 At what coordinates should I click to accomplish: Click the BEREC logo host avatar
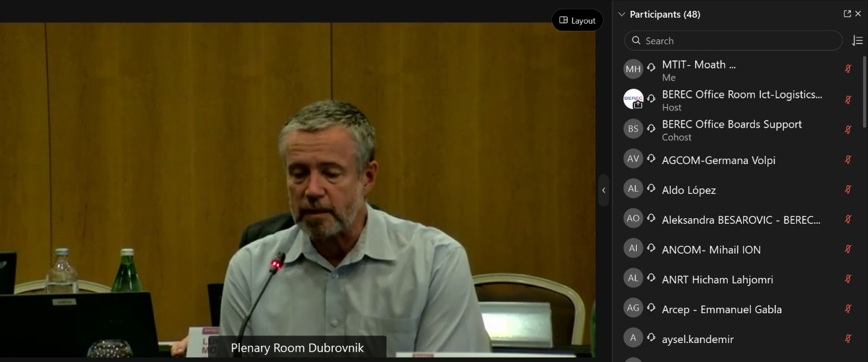[633, 99]
